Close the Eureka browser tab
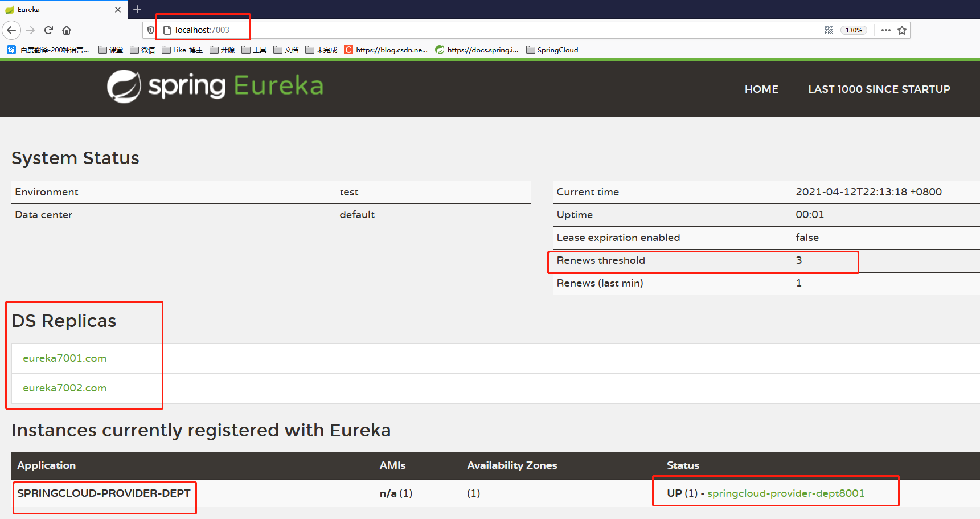 [x=118, y=10]
